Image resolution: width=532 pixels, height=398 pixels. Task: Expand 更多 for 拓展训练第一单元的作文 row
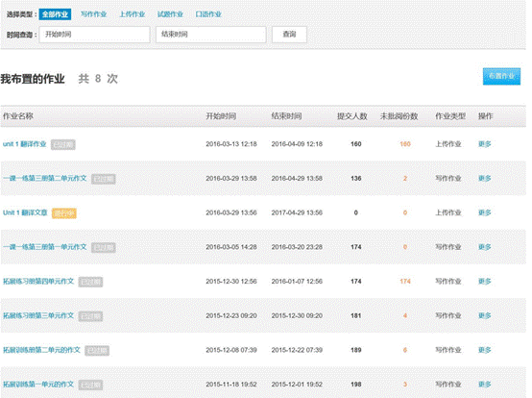[485, 385]
